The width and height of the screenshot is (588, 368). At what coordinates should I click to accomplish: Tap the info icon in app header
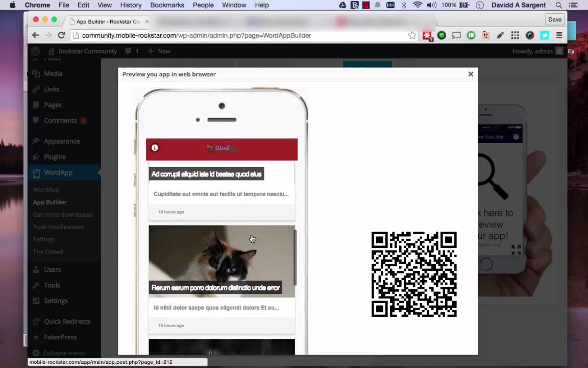pos(155,148)
